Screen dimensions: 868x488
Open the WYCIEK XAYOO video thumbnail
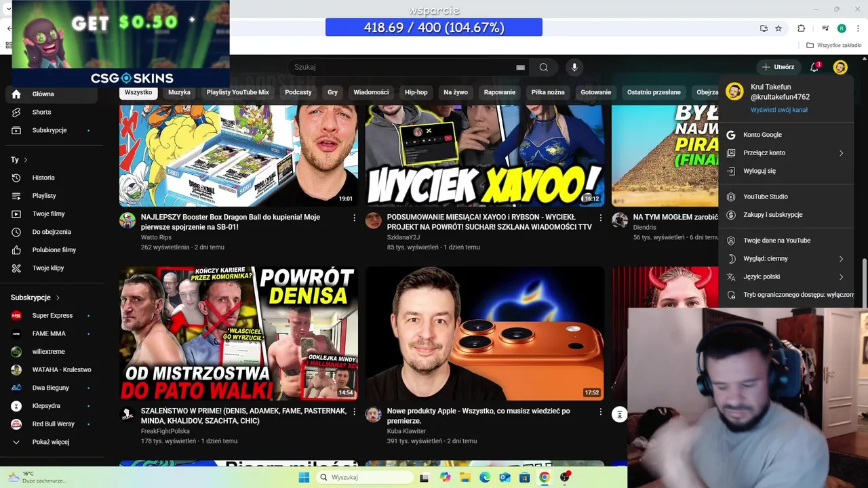[x=485, y=155]
